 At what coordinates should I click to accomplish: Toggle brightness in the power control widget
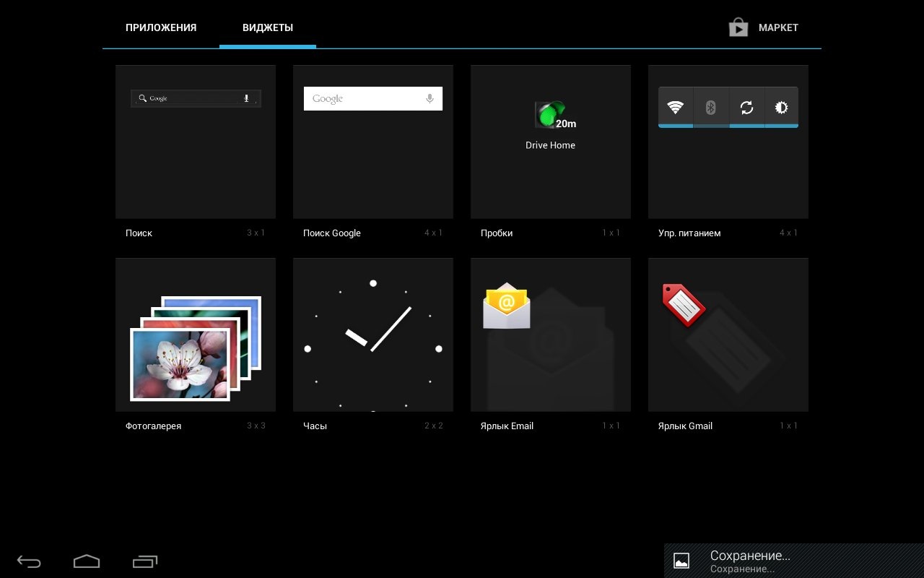tap(781, 108)
